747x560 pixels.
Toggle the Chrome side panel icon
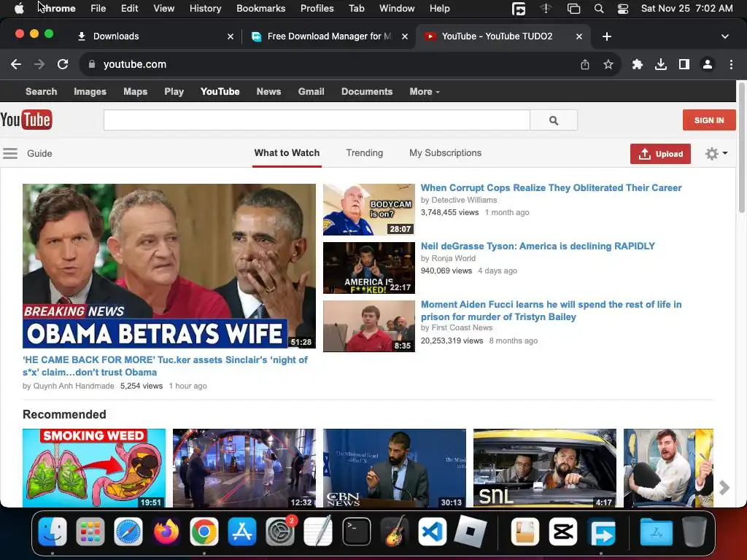click(x=684, y=64)
